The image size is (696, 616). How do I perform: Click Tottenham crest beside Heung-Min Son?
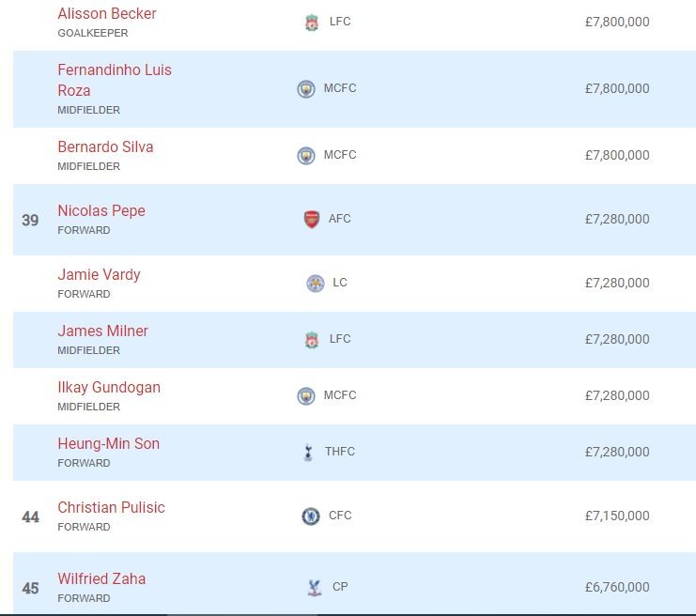[308, 453]
